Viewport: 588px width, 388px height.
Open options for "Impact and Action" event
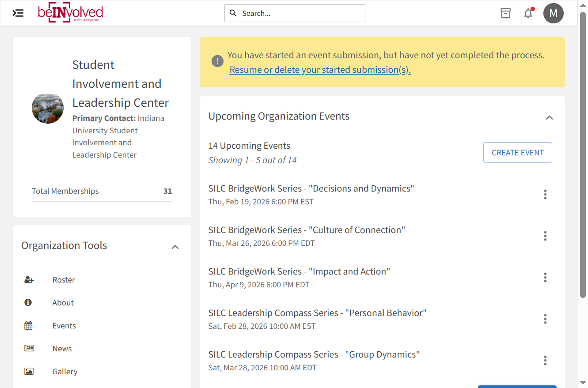pos(545,278)
